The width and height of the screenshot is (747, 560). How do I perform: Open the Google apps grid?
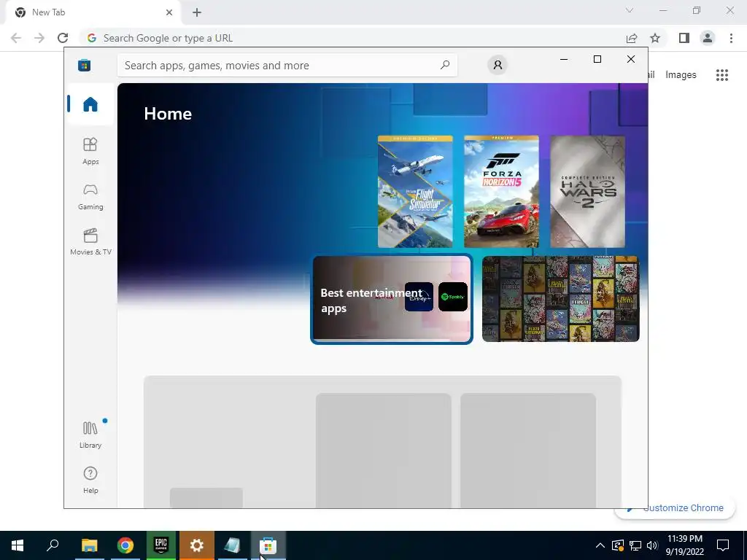coord(721,75)
